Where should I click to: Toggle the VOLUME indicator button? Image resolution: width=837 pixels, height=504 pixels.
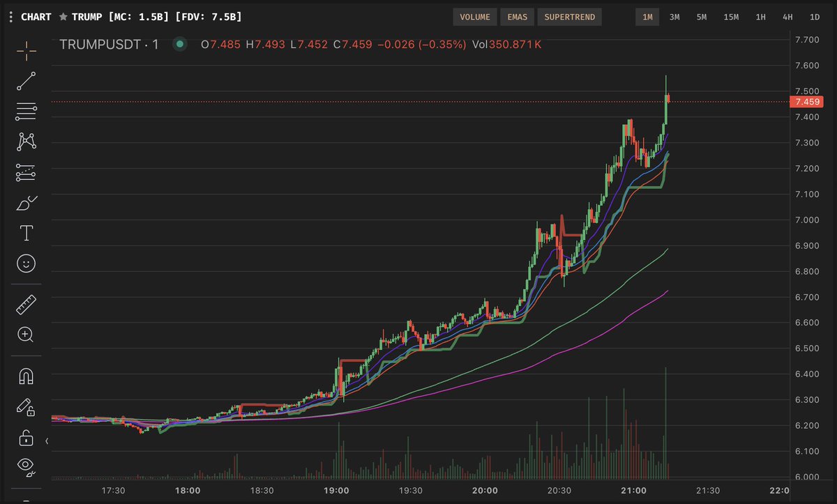[474, 17]
